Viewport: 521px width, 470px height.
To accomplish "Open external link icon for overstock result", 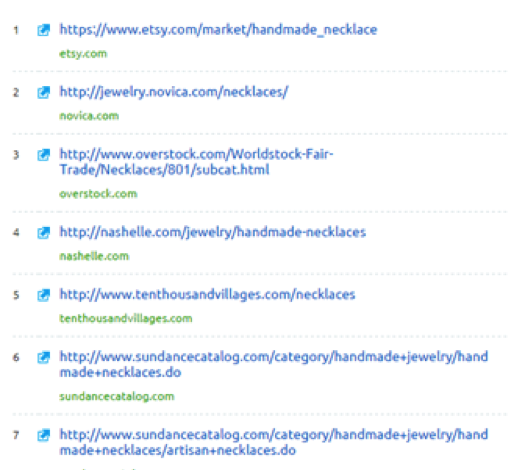I will (x=44, y=155).
